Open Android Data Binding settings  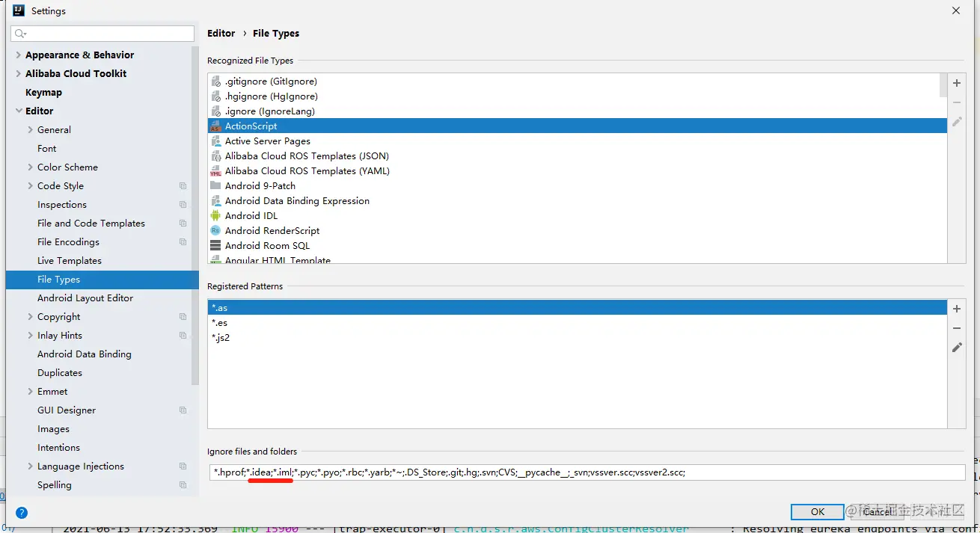point(85,354)
